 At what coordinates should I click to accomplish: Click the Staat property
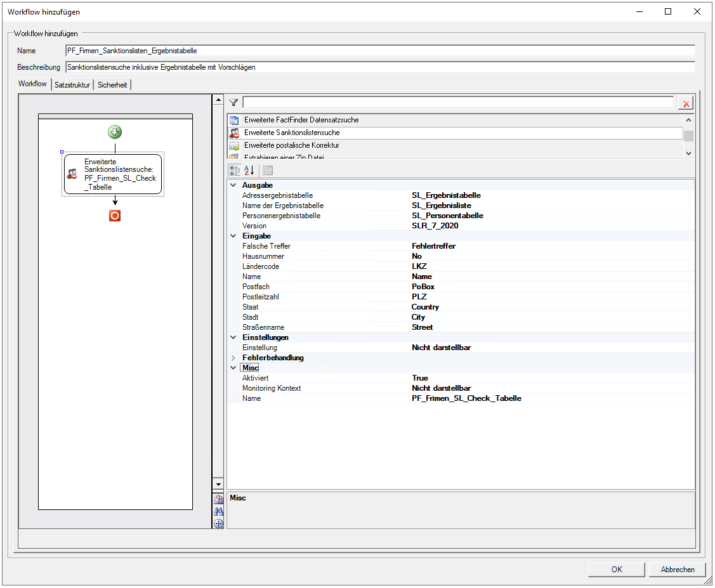click(x=251, y=307)
